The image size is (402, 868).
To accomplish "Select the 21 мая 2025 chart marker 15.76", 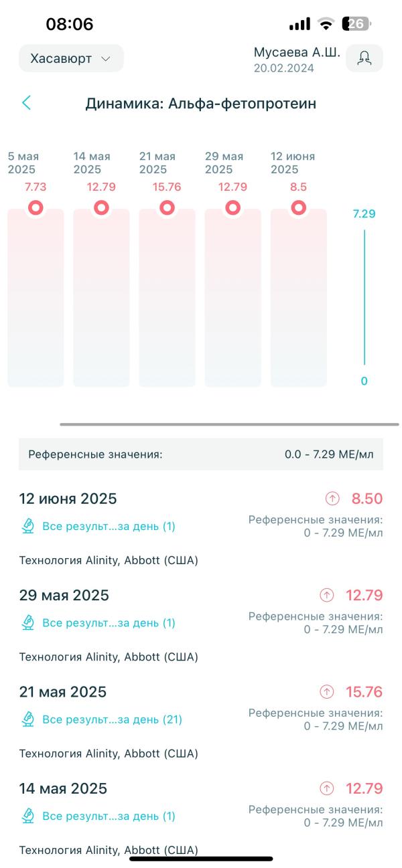I will [167, 208].
